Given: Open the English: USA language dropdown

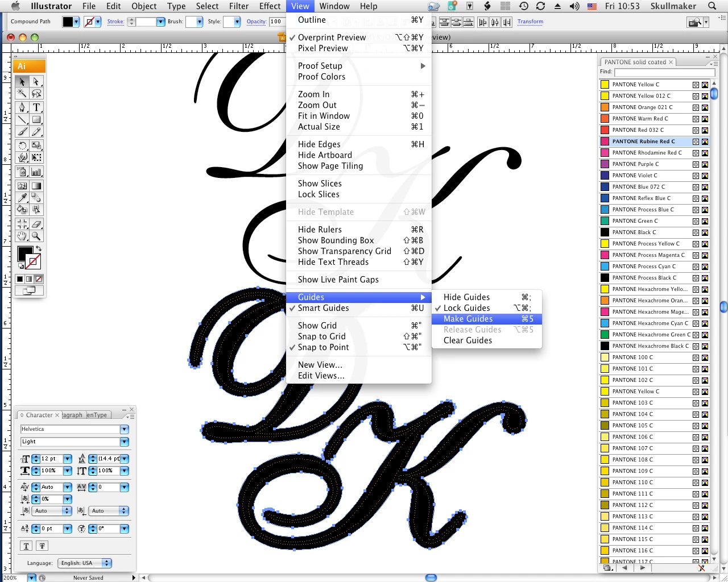Looking at the screenshot, I should point(84,563).
